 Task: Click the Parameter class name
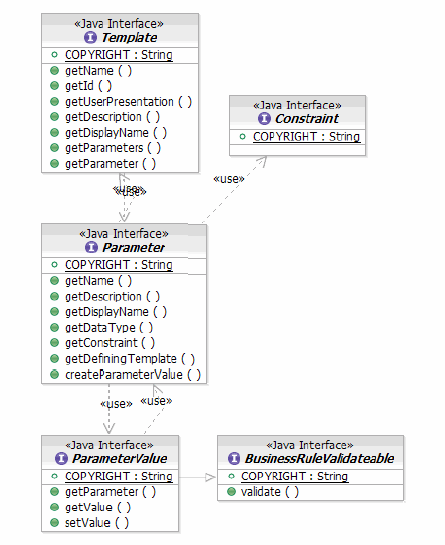click(134, 247)
